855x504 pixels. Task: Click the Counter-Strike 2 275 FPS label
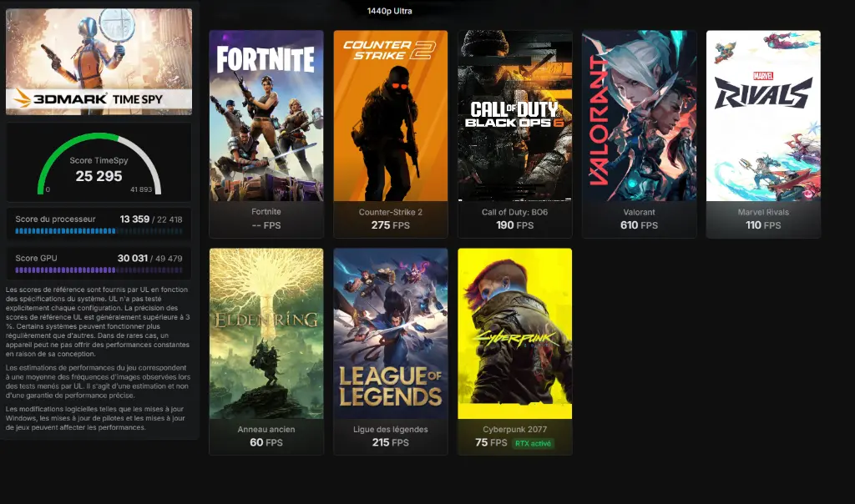(391, 225)
